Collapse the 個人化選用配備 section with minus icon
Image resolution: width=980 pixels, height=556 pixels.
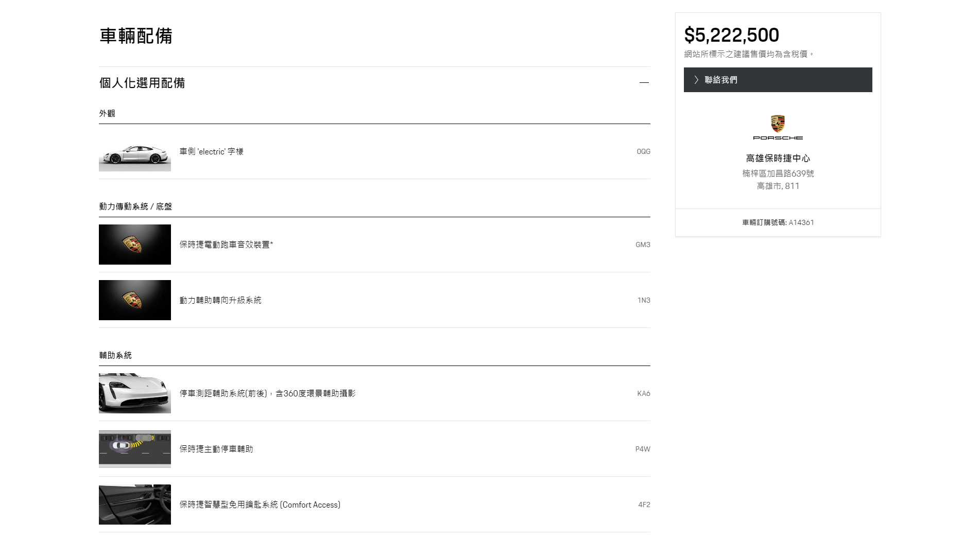point(644,83)
